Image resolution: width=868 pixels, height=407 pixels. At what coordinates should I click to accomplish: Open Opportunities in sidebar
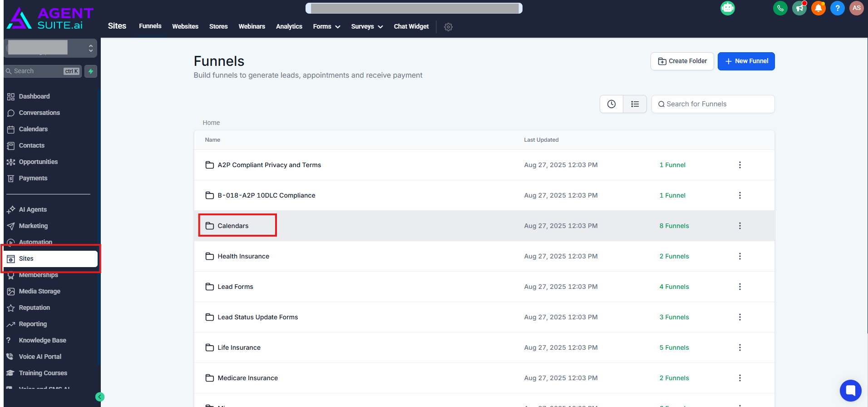pos(39,162)
